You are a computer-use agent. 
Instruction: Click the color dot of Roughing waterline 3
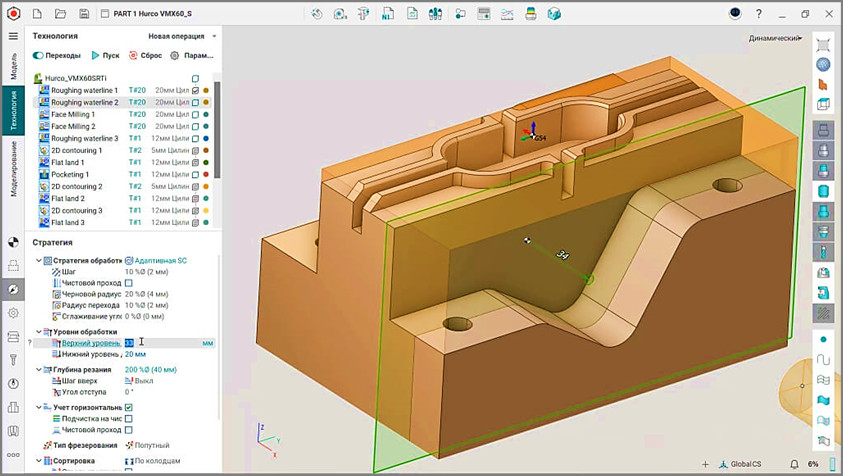click(x=206, y=138)
